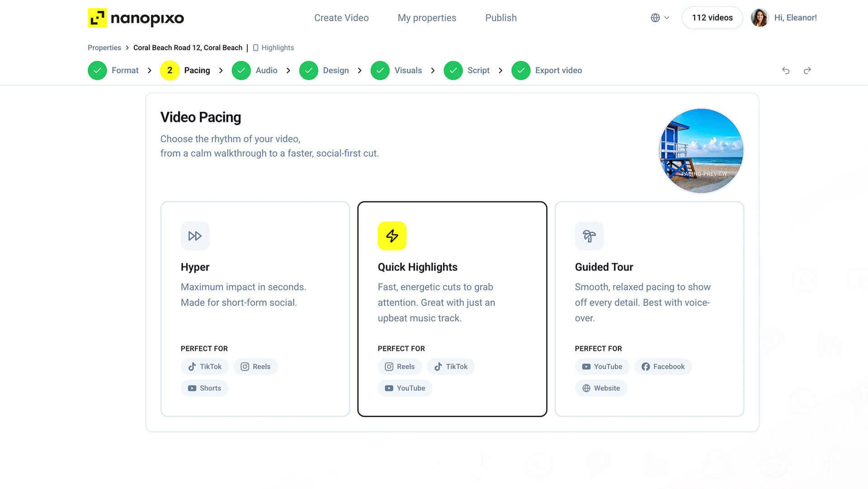Choose the Guided Tour pacing card

pos(649,309)
